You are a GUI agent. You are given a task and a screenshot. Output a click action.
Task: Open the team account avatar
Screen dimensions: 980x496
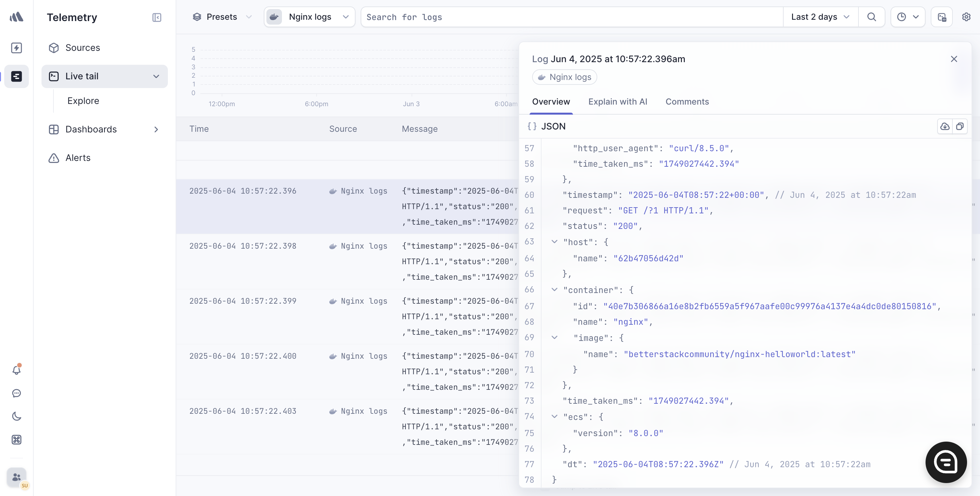click(16, 477)
